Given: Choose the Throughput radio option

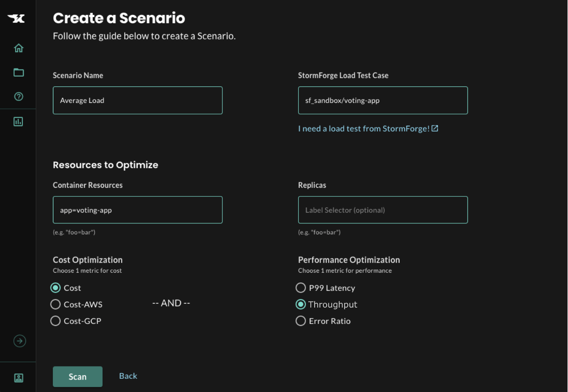Looking at the screenshot, I should pos(301,304).
